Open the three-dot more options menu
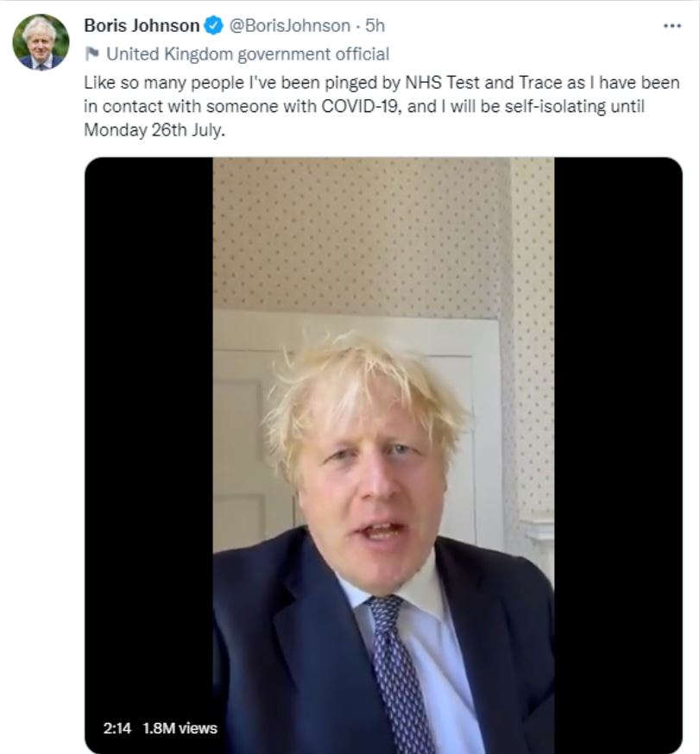 pyautogui.click(x=672, y=26)
